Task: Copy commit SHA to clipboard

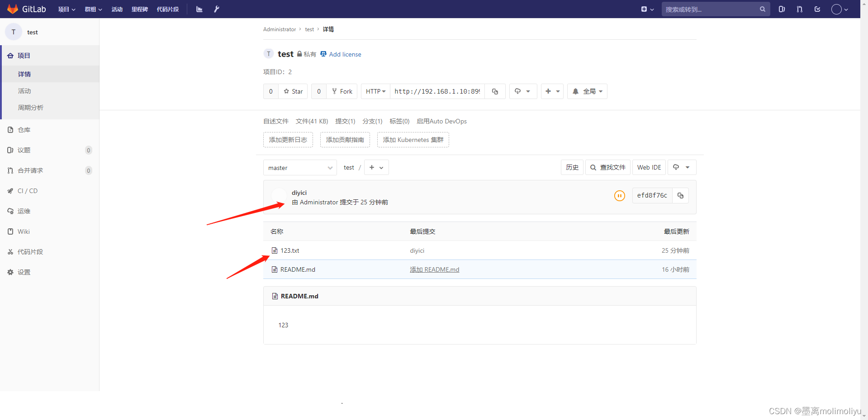Action: (x=680, y=195)
